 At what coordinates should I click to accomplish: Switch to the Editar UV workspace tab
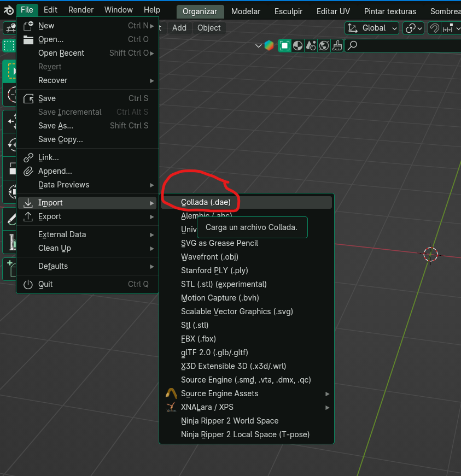point(333,11)
